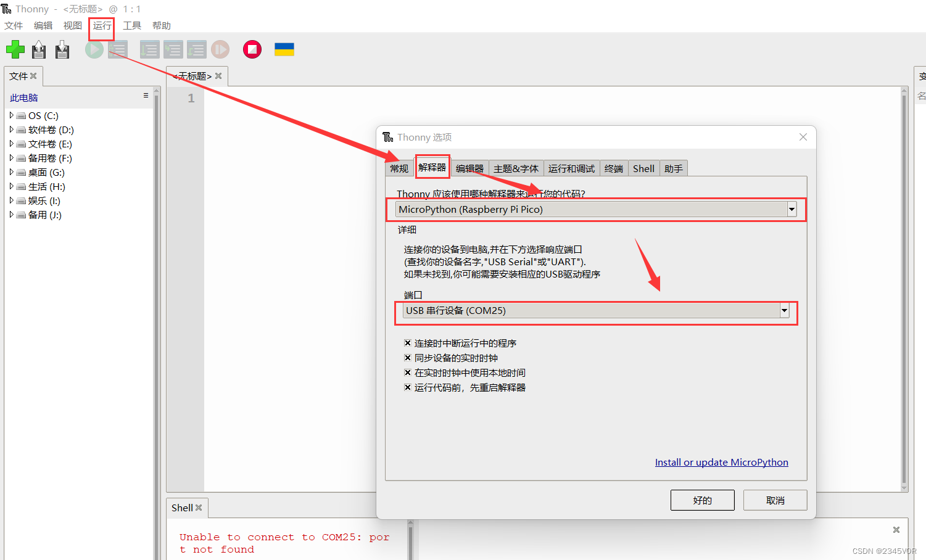Step over toolbar icon
This screenshot has height=560, width=926.
pos(149,49)
